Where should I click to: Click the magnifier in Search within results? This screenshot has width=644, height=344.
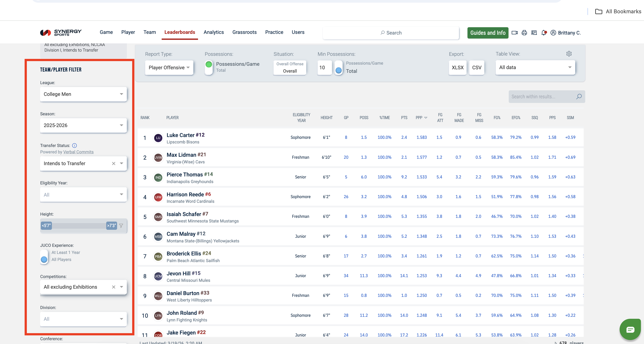(579, 97)
